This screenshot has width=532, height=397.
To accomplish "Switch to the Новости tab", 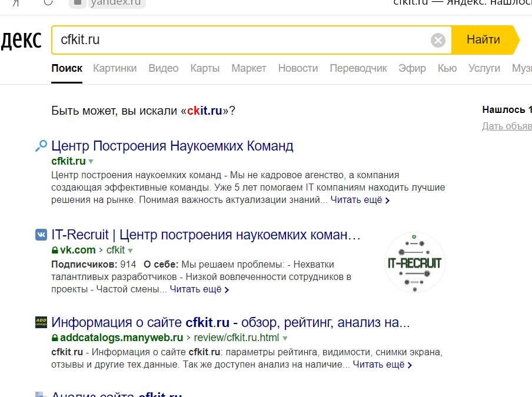I will pos(298,68).
